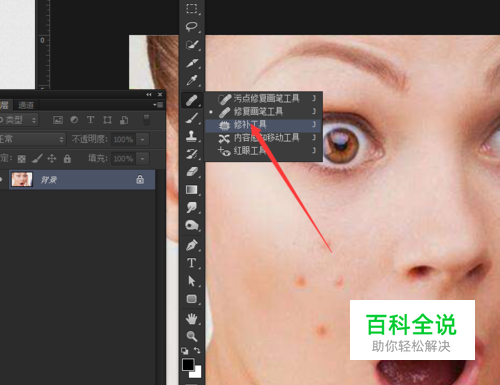
Task: Toggle lock all
Action: tap(67, 159)
